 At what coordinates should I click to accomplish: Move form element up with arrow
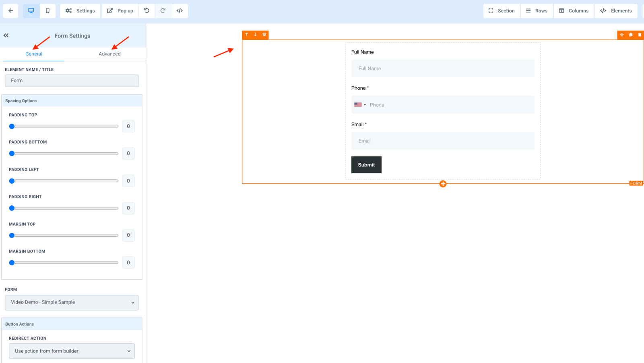pos(247,35)
